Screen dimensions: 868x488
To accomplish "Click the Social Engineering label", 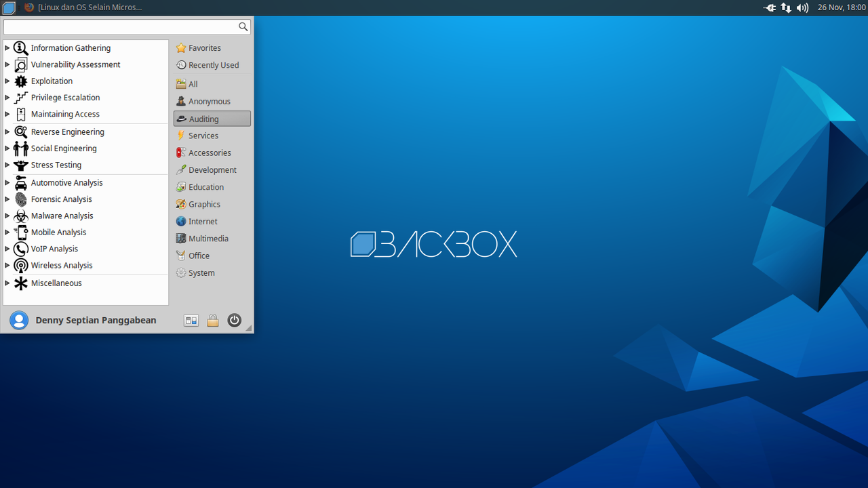I will pos(64,148).
